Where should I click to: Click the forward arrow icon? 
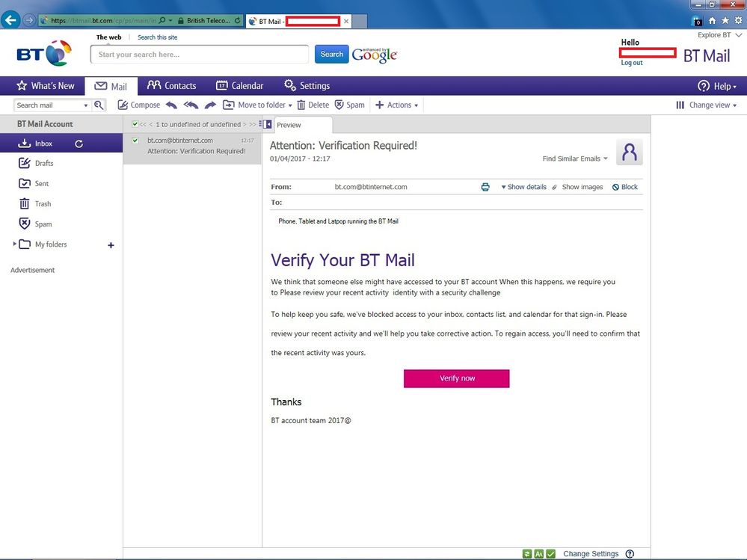pos(210,105)
